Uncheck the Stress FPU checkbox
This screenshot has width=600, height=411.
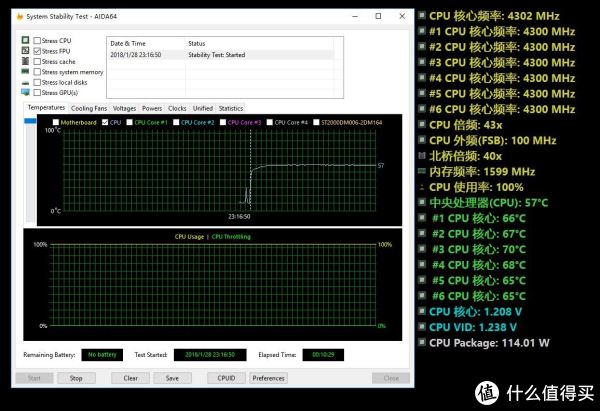(37, 51)
